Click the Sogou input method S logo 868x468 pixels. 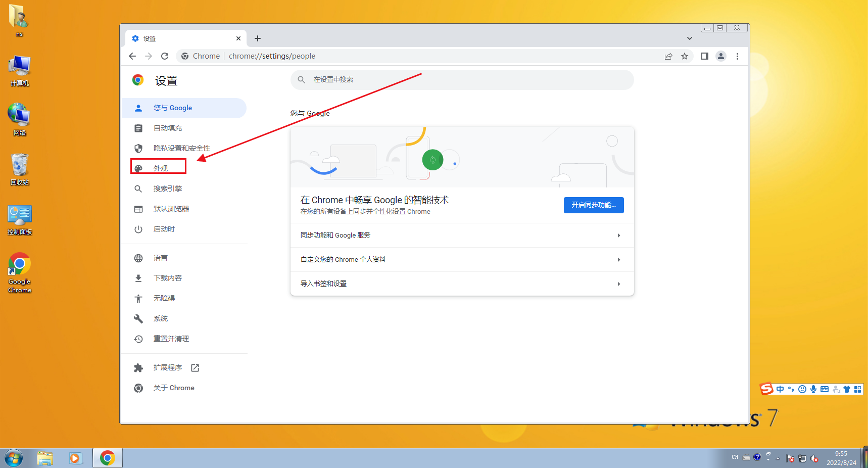coord(767,389)
